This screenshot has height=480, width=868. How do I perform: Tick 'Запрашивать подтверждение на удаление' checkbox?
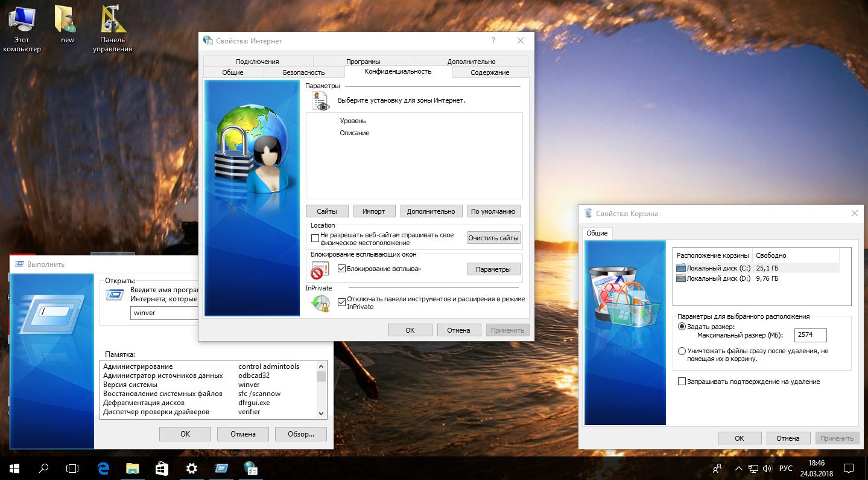682,382
